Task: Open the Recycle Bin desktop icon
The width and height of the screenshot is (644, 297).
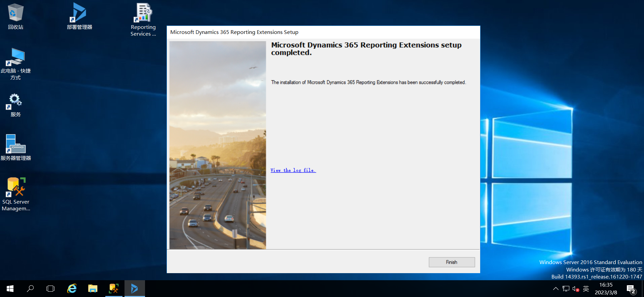Action: (15, 16)
